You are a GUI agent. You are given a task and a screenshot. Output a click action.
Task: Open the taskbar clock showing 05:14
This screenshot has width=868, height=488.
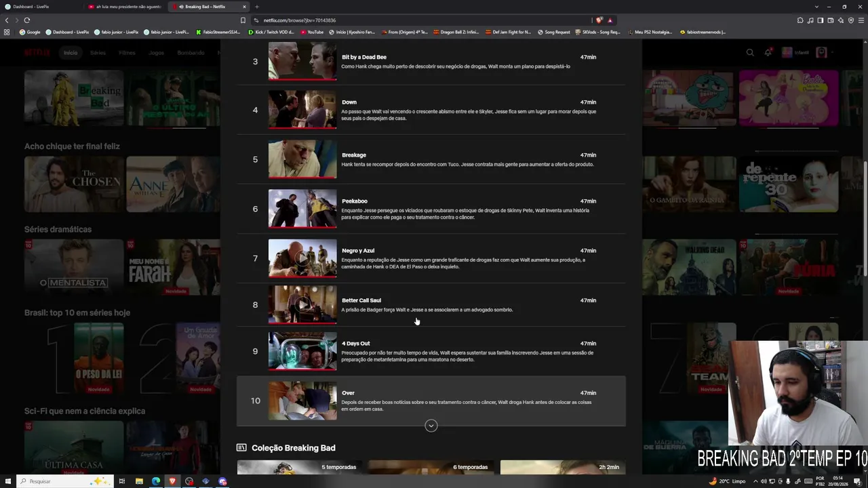coord(838,481)
